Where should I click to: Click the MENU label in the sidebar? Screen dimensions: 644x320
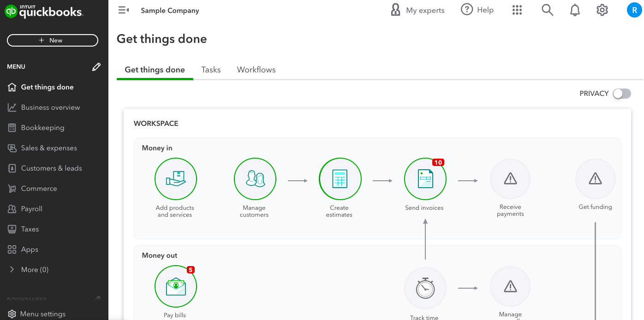[x=16, y=67]
